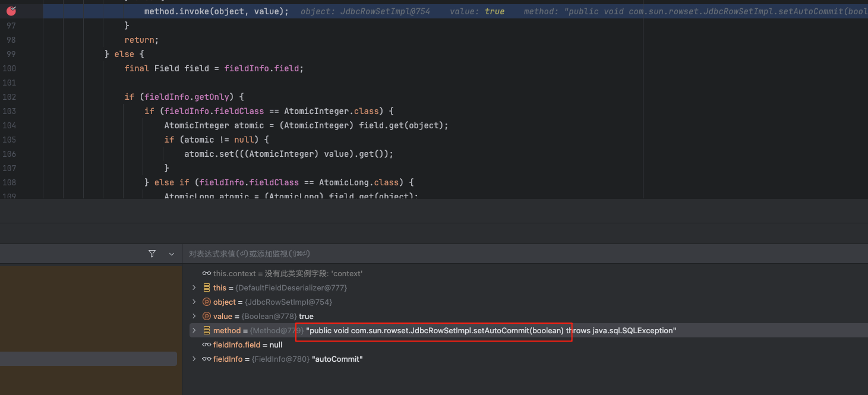Click the watch icon beside fieldInfo.field

tap(207, 345)
